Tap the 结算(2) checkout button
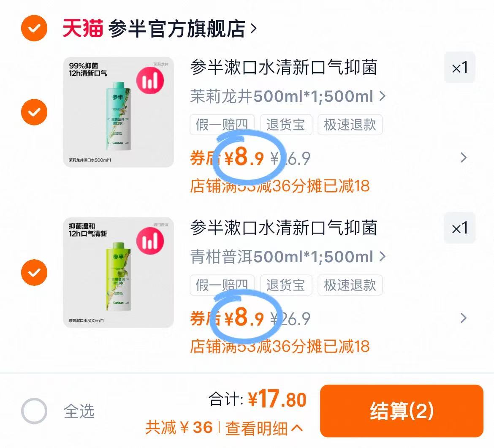 [x=402, y=411]
